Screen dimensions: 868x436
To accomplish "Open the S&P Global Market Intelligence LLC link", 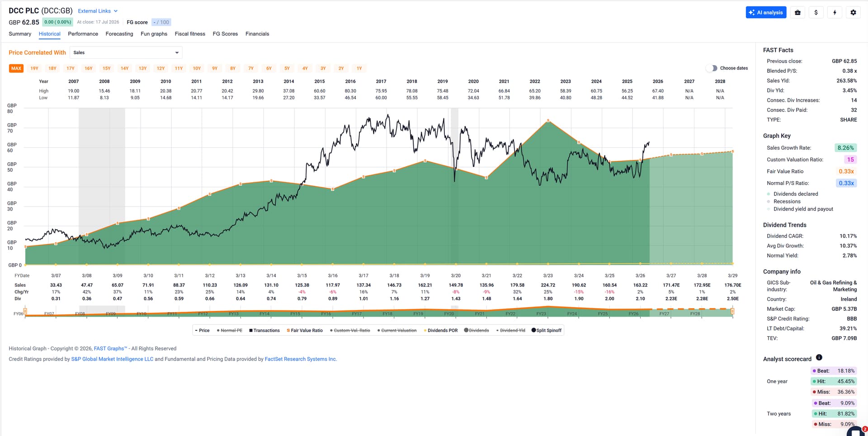I will [x=112, y=359].
